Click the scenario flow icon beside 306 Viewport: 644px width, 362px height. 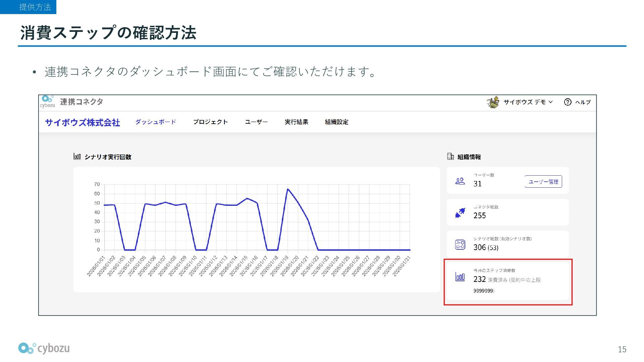(x=460, y=245)
